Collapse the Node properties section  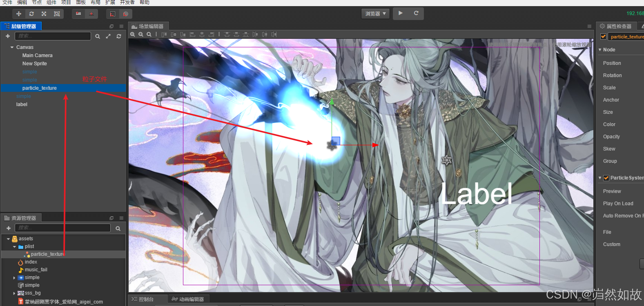[x=600, y=50]
